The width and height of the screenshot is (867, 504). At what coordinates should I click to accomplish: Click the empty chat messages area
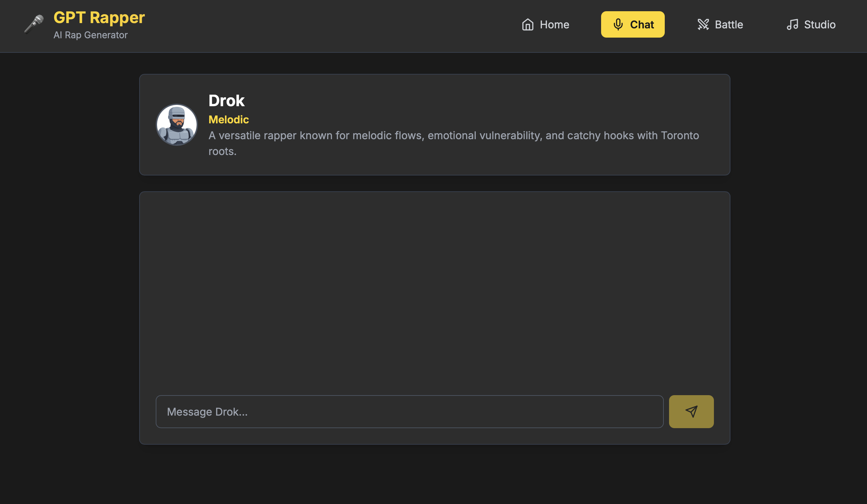pyautogui.click(x=434, y=293)
